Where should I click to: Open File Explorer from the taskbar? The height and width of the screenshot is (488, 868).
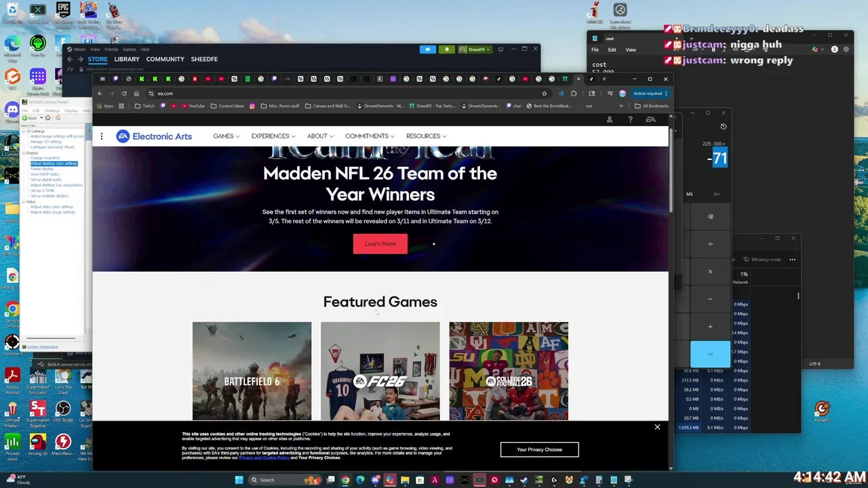(x=405, y=480)
